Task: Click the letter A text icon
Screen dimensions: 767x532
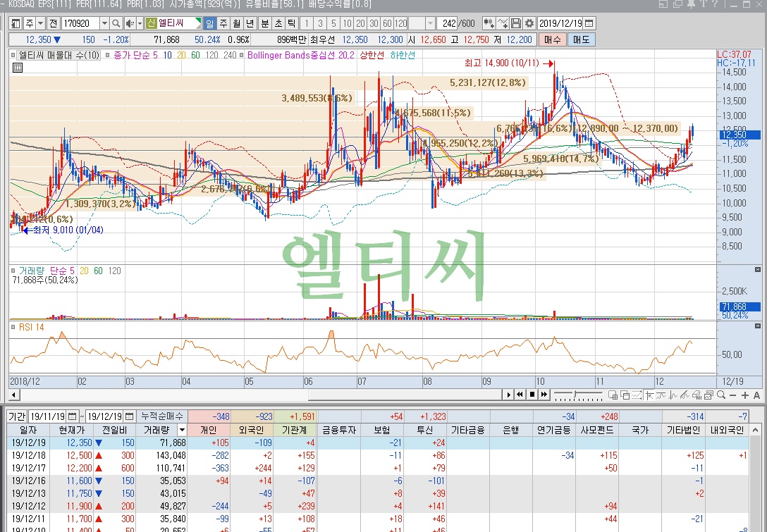Action: click(x=756, y=395)
